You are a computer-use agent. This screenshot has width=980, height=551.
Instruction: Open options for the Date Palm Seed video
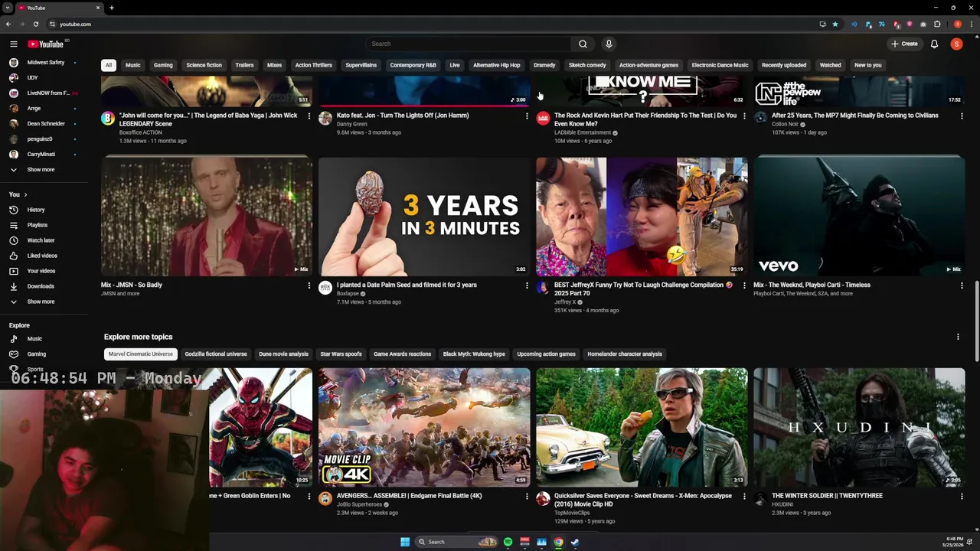pyautogui.click(x=527, y=285)
